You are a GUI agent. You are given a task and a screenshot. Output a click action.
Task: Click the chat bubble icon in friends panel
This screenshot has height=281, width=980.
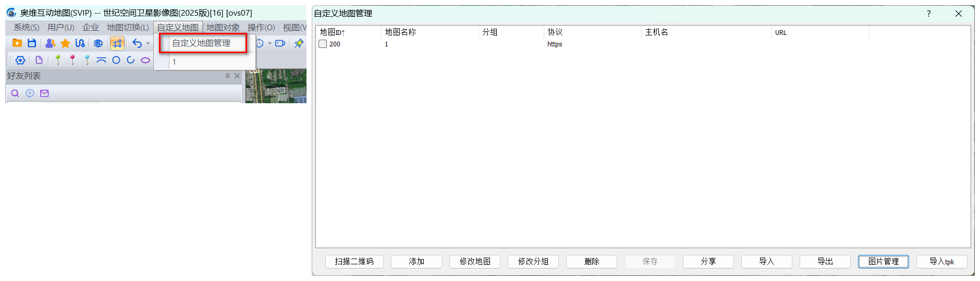(x=30, y=93)
